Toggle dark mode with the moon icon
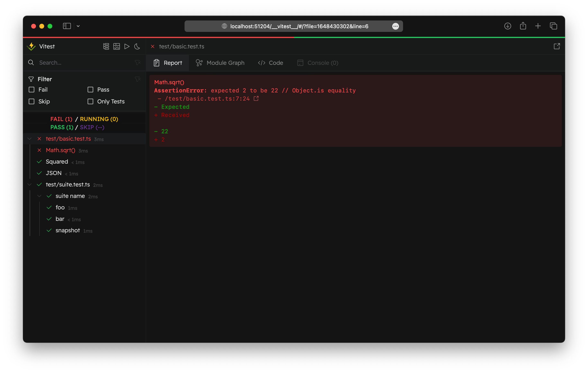The height and width of the screenshot is (373, 588). [137, 46]
